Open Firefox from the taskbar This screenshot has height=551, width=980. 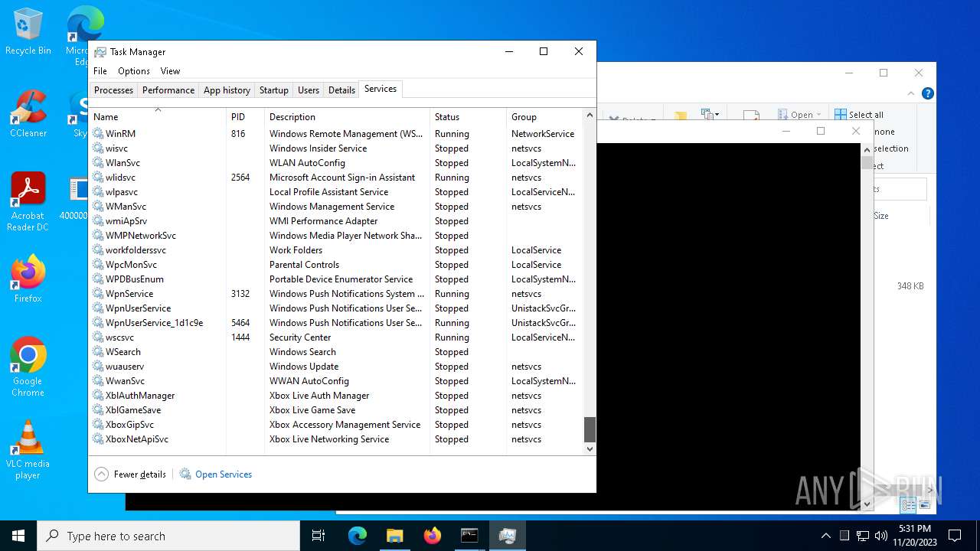[x=433, y=536]
